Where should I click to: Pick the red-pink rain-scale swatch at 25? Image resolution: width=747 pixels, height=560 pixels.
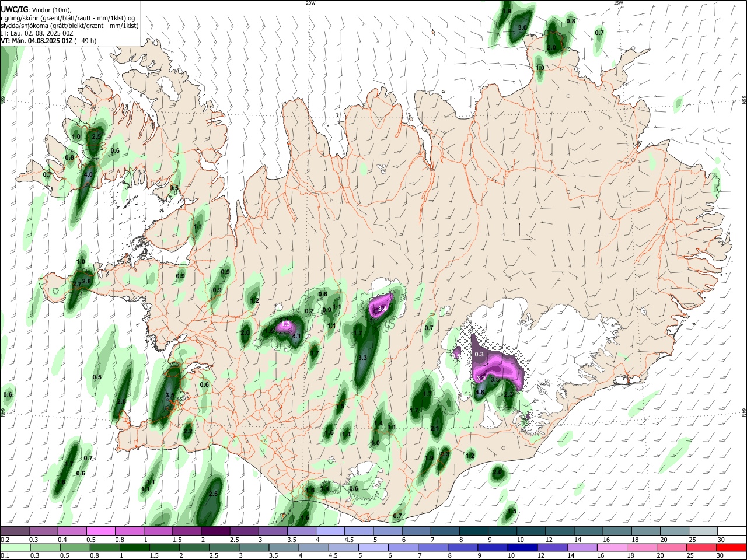tap(700, 547)
